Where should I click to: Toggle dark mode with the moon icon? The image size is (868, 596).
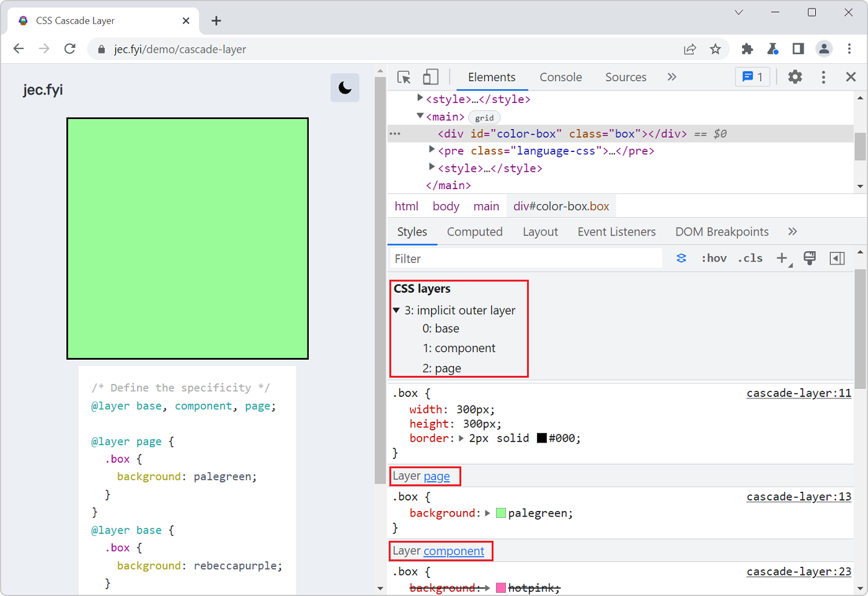(x=345, y=87)
